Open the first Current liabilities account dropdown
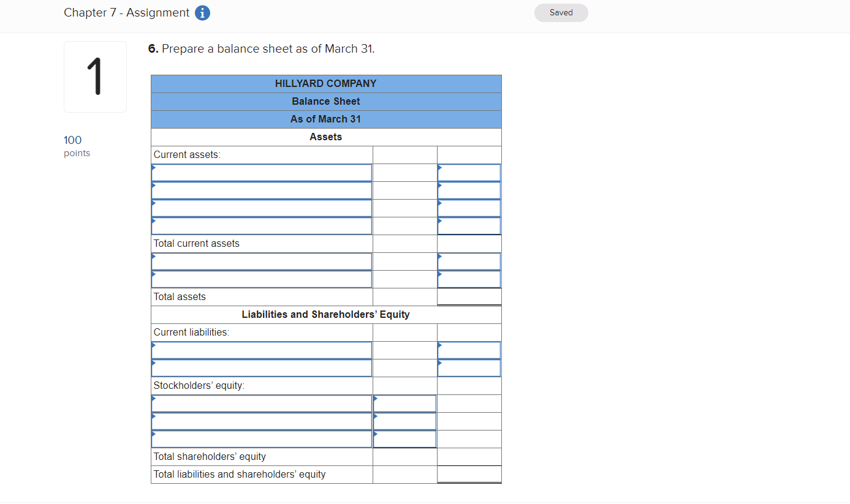The width and height of the screenshot is (850, 504). click(262, 350)
